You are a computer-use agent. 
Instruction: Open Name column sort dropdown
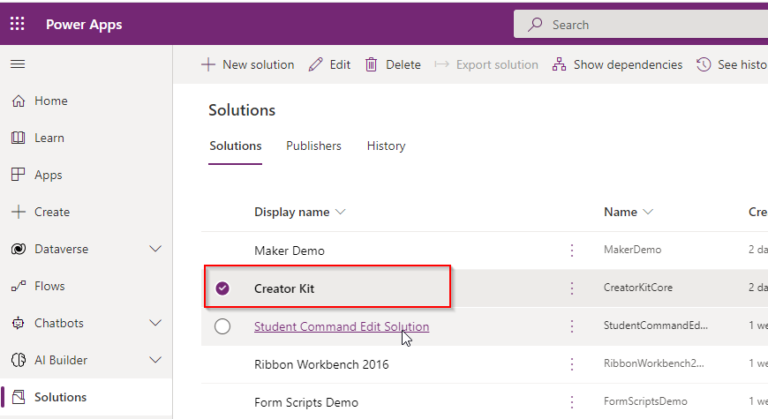648,212
